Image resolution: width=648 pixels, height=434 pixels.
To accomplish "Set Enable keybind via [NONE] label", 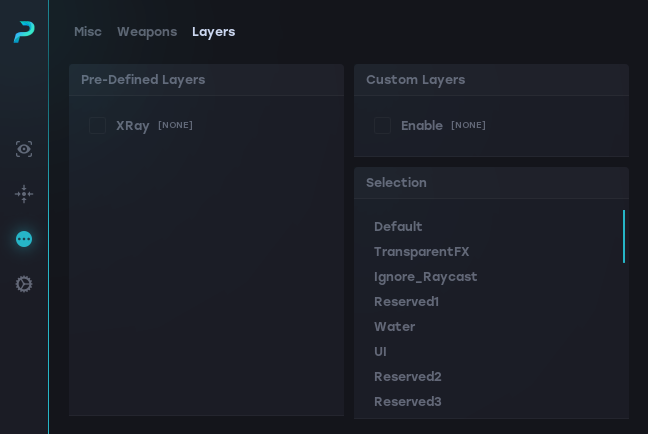I will [x=468, y=125].
